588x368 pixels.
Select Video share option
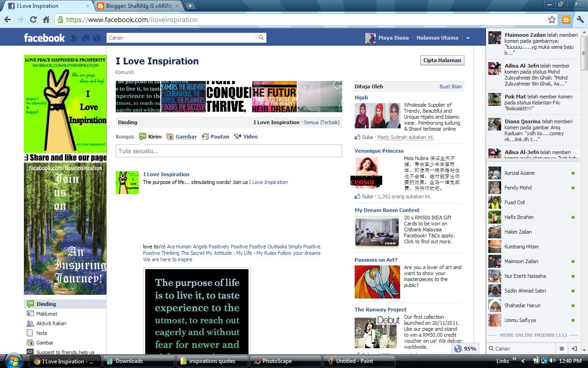point(246,137)
